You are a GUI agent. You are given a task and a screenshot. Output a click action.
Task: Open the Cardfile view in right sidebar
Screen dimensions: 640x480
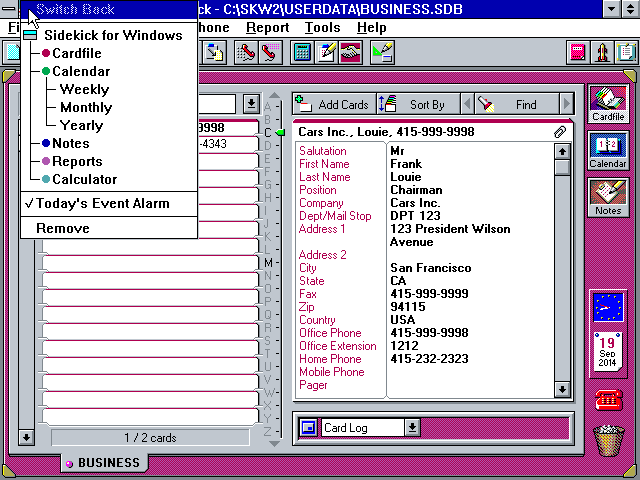608,104
